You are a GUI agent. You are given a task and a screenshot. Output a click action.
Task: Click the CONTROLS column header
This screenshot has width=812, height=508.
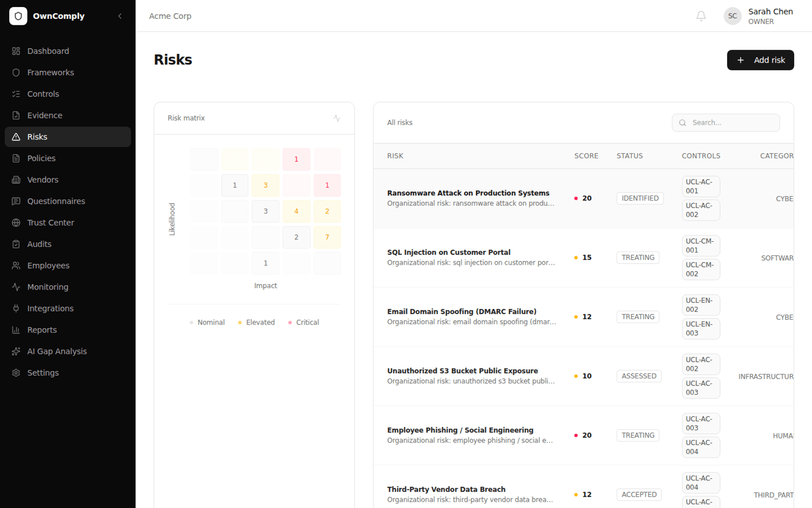pos(701,156)
